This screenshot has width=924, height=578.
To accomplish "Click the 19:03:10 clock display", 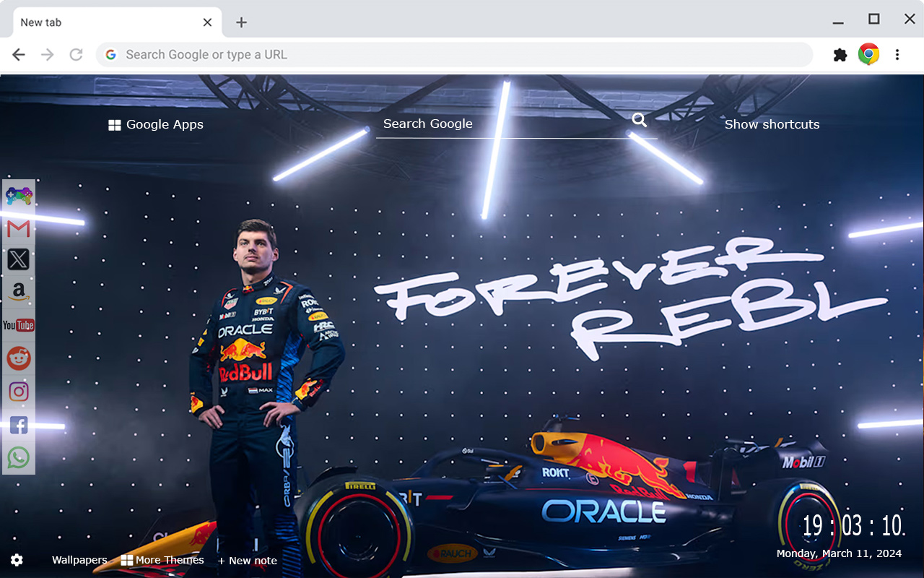I will point(853,525).
